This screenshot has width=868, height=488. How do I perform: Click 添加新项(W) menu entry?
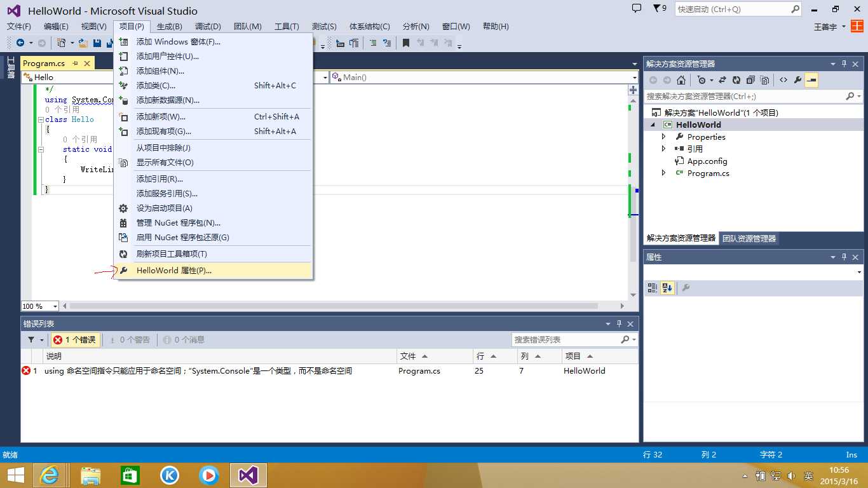[x=214, y=117]
